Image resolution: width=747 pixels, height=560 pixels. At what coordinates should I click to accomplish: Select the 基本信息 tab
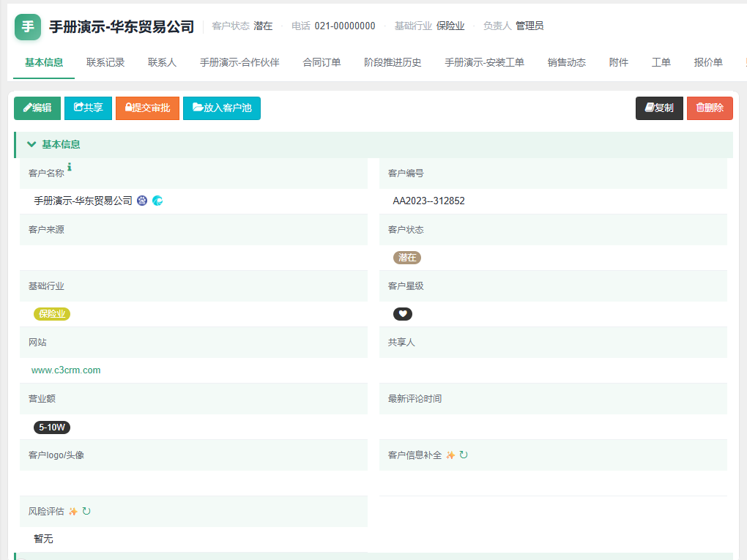44,62
